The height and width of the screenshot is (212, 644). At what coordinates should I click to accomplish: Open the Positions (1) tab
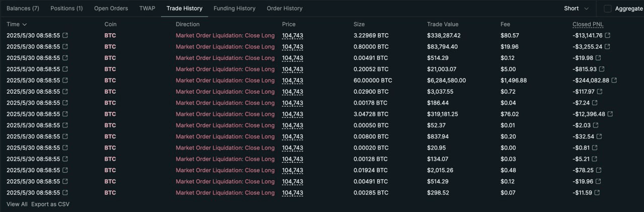(x=66, y=9)
